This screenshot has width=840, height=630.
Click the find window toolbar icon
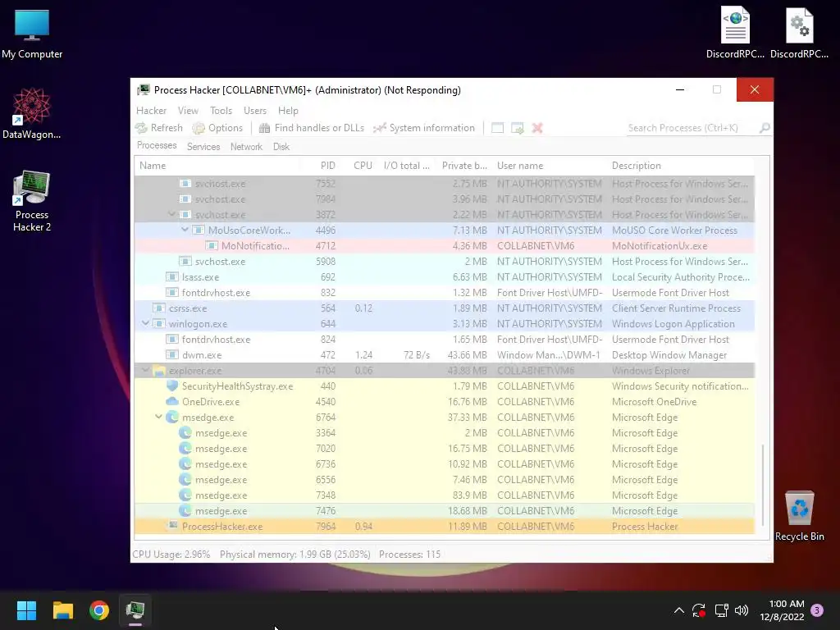pyautogui.click(x=498, y=128)
